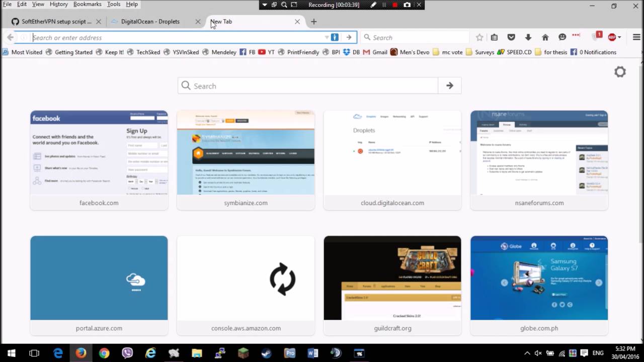Open the bookmarks list clipboard icon

[x=494, y=37]
